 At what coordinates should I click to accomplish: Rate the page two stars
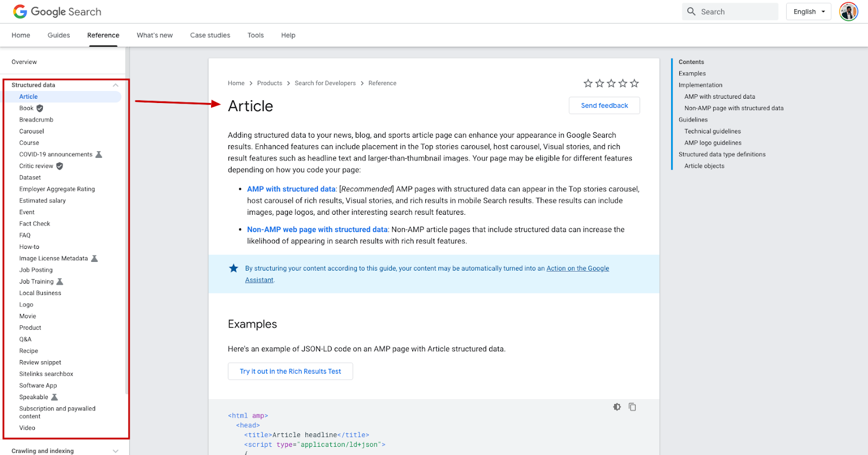[599, 83]
